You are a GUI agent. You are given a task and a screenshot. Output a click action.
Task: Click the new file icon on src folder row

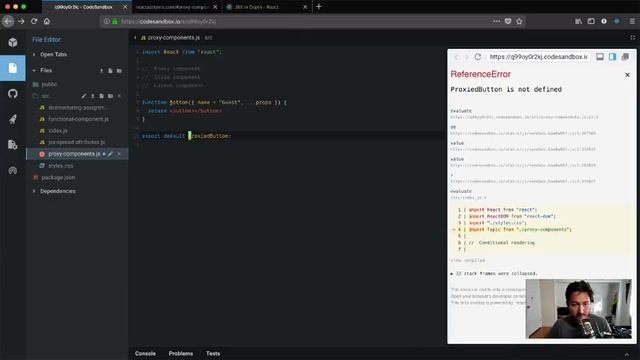101,96
